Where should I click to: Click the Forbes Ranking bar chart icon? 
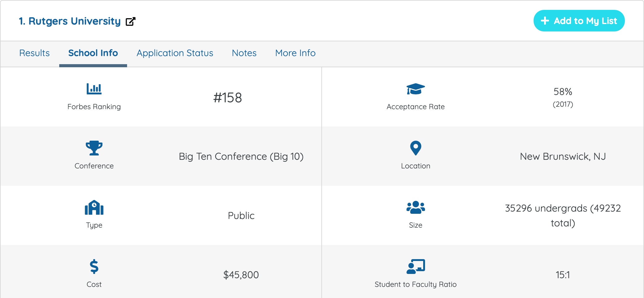(x=94, y=89)
